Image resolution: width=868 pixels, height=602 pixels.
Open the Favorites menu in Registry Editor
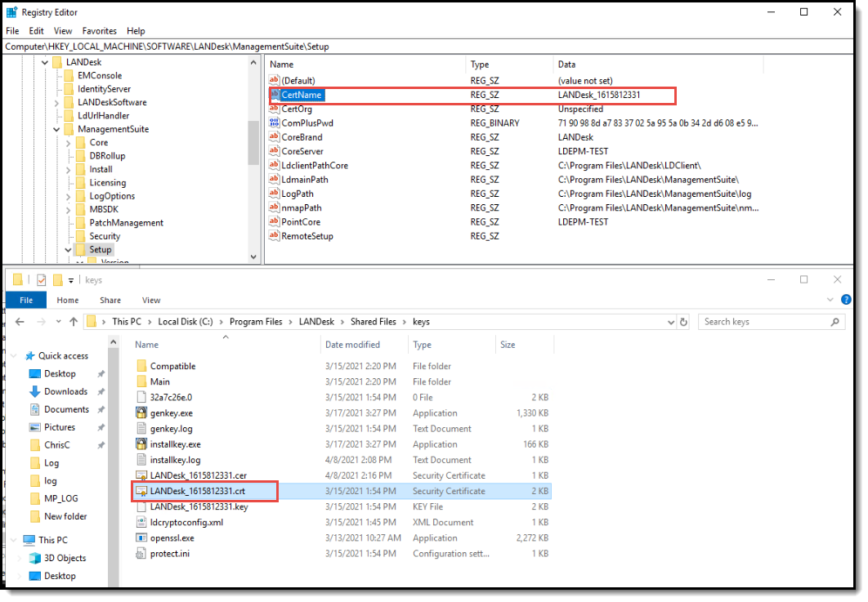pyautogui.click(x=99, y=31)
